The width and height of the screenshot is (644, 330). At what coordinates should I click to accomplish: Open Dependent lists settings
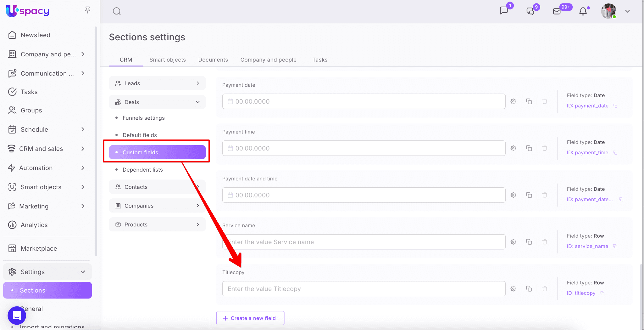pos(142,170)
